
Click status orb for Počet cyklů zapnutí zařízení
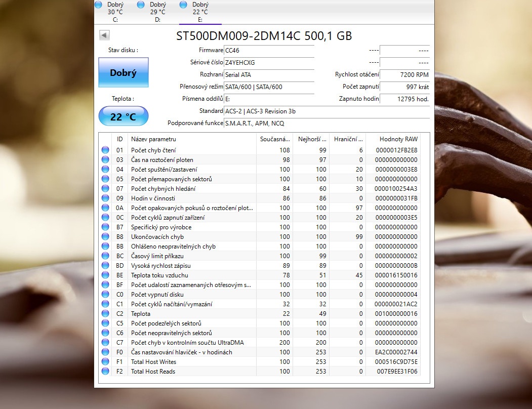click(105, 217)
